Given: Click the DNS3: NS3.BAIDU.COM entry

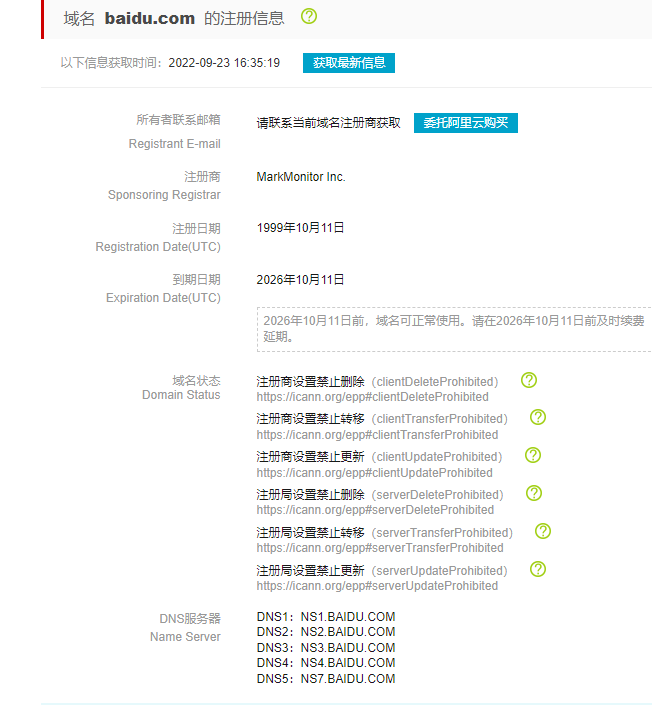Looking at the screenshot, I should tap(326, 648).
